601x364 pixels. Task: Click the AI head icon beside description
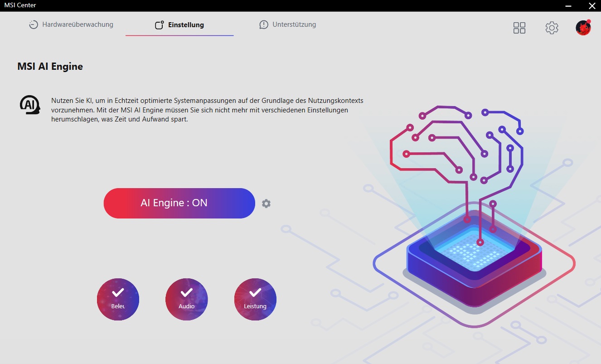(30, 105)
